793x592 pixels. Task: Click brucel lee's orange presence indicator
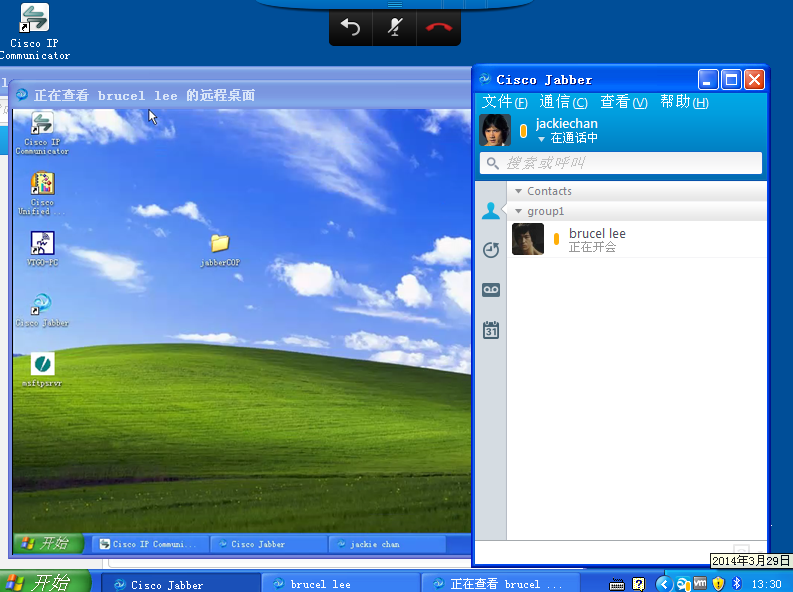(x=556, y=239)
